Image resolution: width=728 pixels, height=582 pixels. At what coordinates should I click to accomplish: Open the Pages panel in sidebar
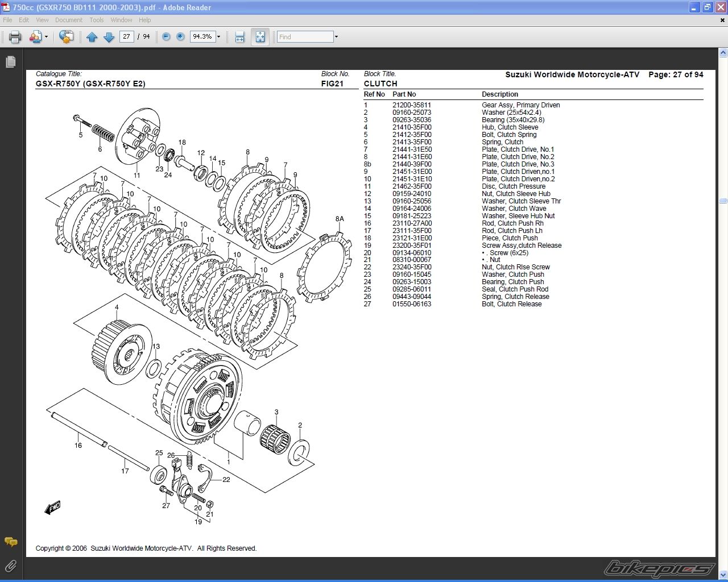pyautogui.click(x=10, y=62)
